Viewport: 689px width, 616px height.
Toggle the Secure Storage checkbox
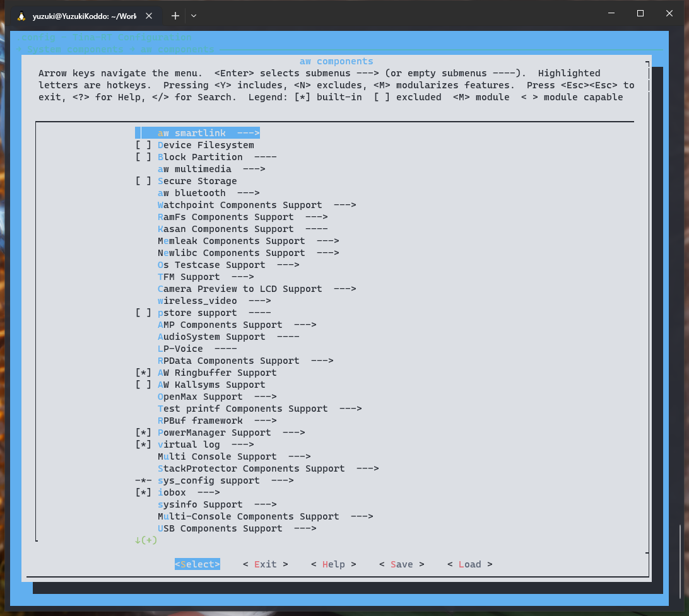point(143,181)
